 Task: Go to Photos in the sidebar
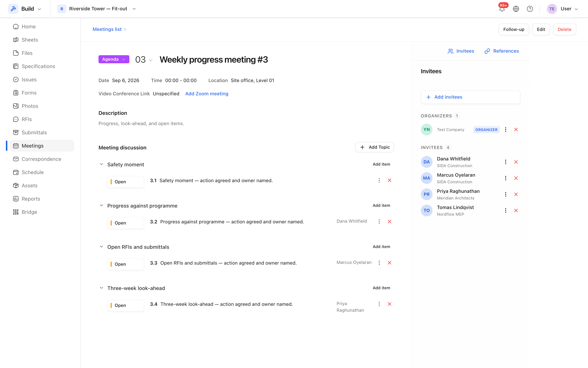[42, 106]
